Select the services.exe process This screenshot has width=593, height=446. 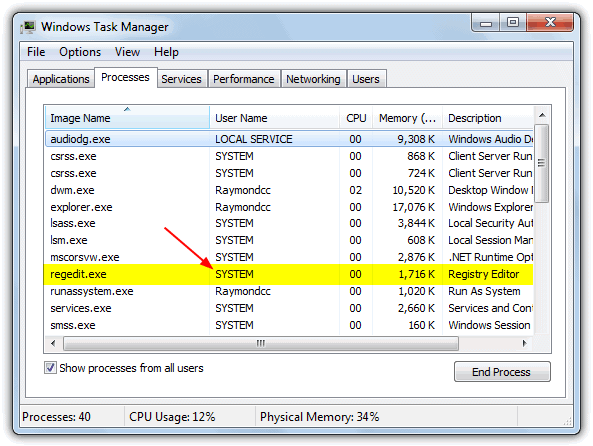pos(289,308)
